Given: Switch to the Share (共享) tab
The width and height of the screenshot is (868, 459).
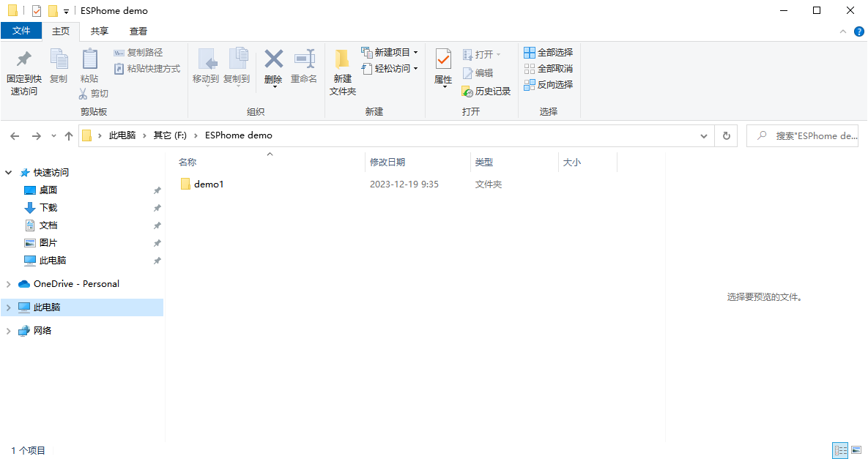Looking at the screenshot, I should coord(100,31).
